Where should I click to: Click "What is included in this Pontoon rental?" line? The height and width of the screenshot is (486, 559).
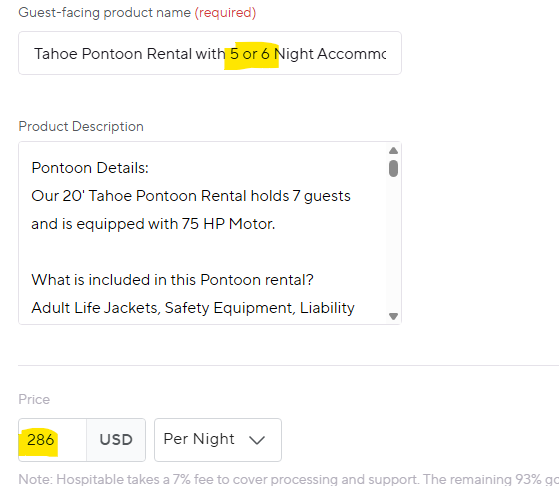click(x=172, y=280)
